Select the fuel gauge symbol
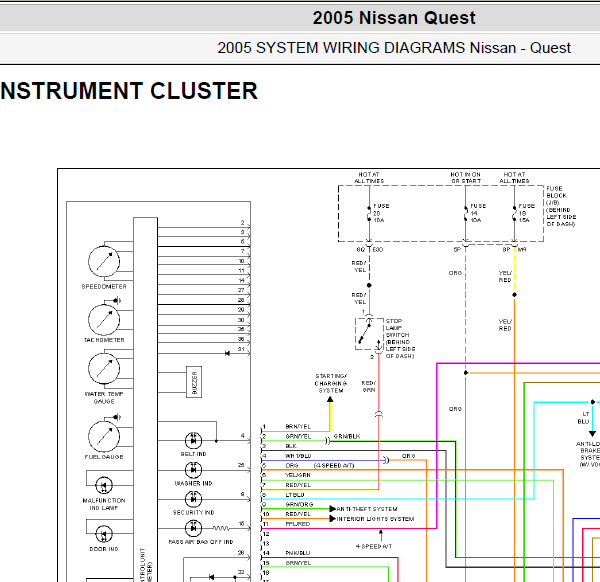Screen dimensions: 600x582 click(x=104, y=437)
